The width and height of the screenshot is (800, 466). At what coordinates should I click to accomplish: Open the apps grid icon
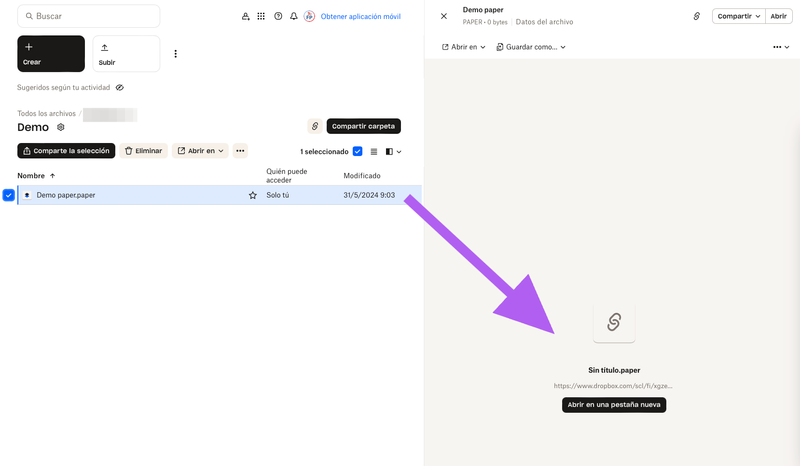(x=261, y=16)
